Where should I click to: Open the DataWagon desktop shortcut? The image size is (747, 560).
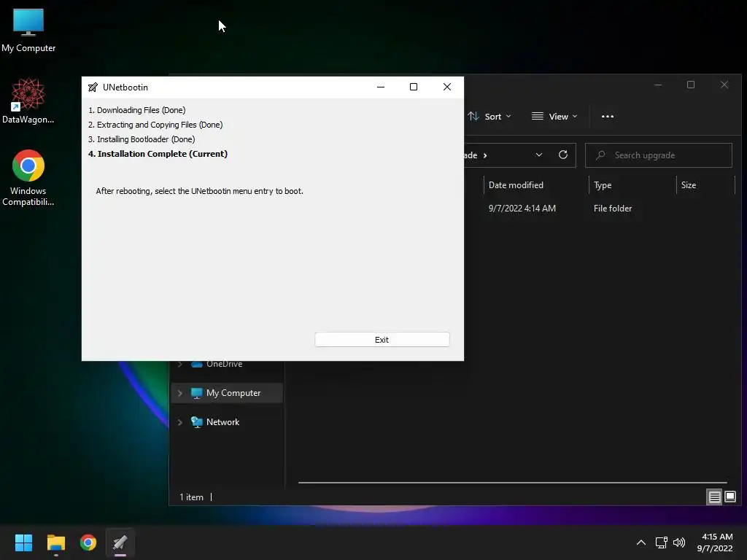(28, 101)
